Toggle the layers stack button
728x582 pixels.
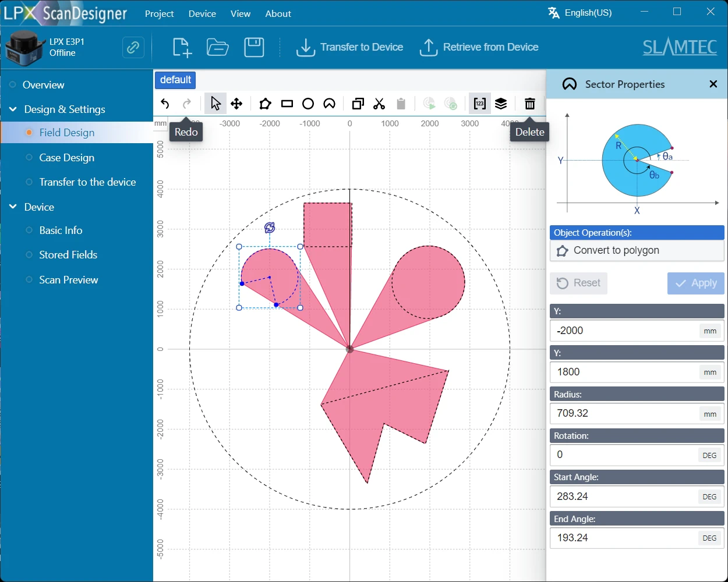pyautogui.click(x=501, y=104)
